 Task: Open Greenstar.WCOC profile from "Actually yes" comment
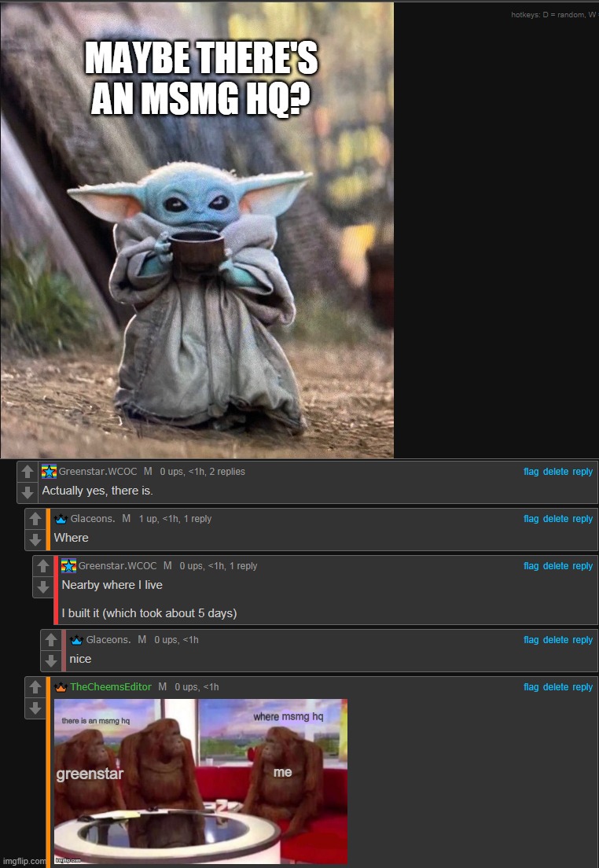(x=98, y=472)
